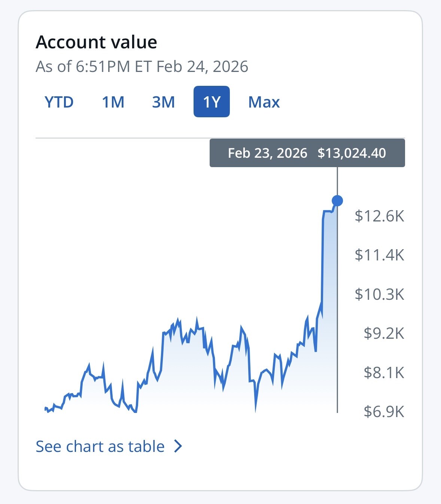
Task: Click the $12.6K axis label
Action: point(379,216)
